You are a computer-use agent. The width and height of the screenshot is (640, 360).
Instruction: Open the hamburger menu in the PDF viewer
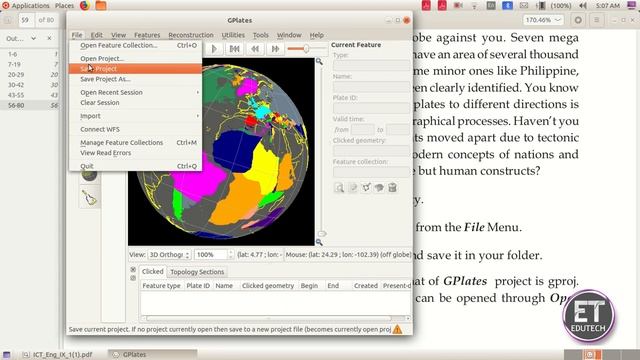pos(596,20)
